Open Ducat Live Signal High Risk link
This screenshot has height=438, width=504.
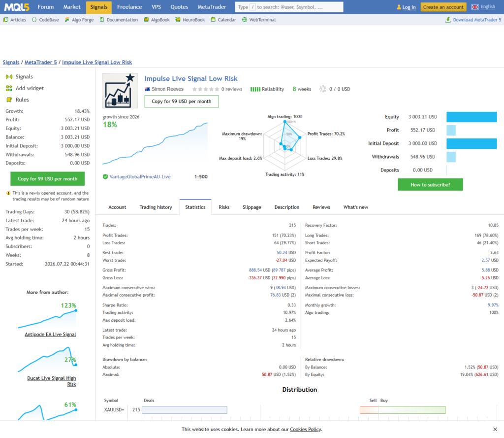51,381
